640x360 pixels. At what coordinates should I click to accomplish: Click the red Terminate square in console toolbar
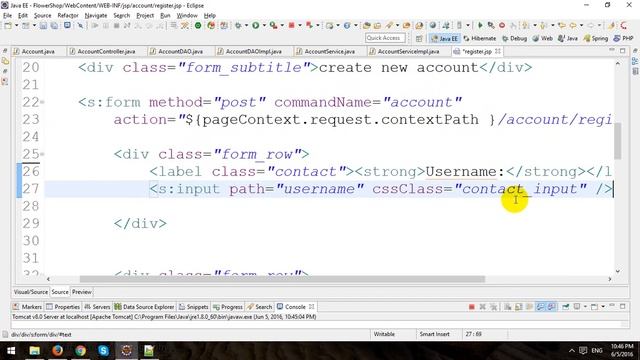[x=472, y=307]
